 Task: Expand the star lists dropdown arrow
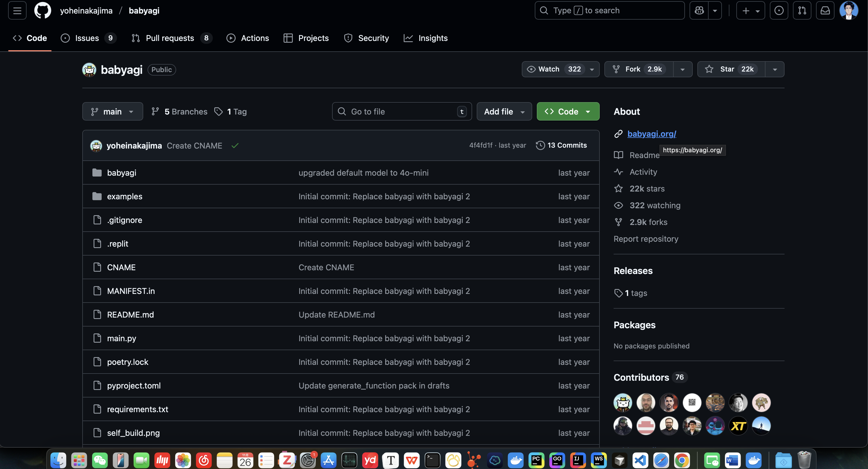point(775,69)
